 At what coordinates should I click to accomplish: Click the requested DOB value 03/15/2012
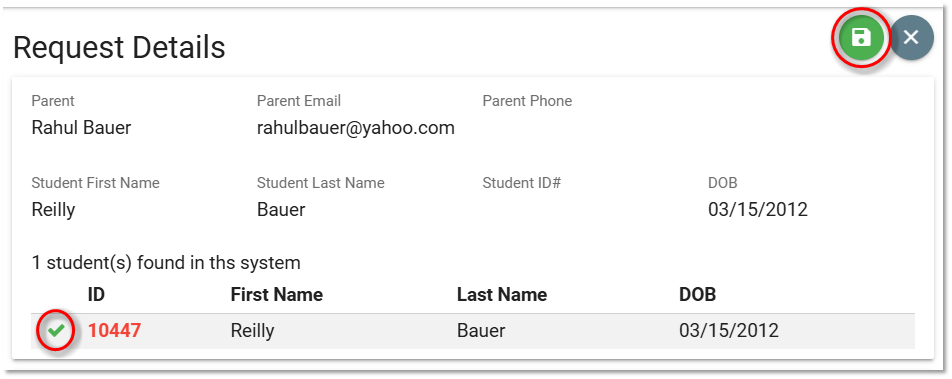758,210
